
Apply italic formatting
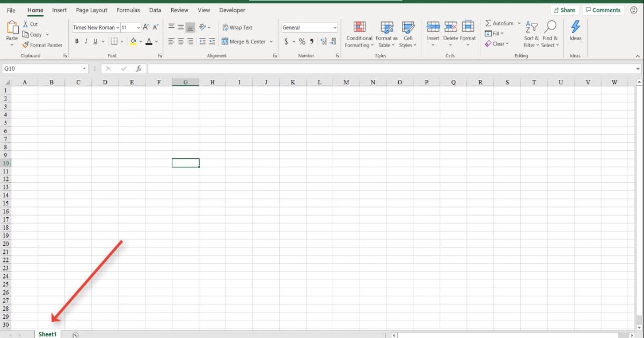[x=85, y=41]
